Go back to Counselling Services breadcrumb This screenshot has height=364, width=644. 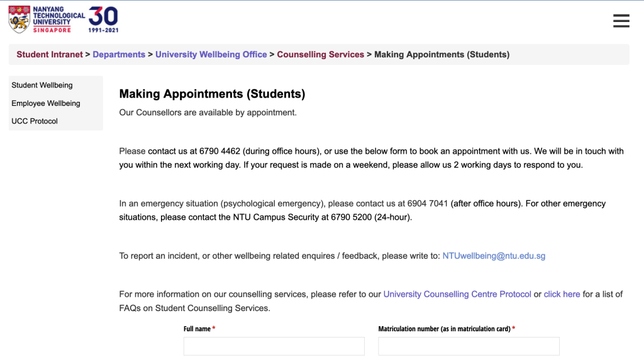point(320,55)
